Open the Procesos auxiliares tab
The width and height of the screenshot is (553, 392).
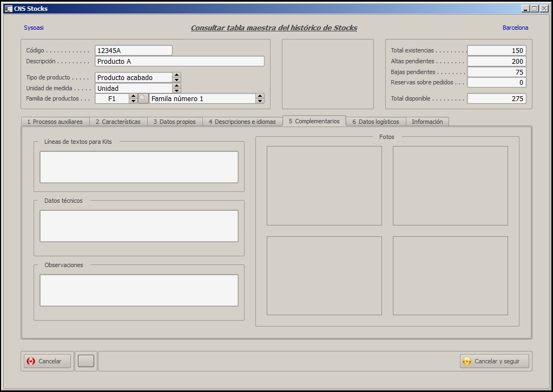(55, 122)
